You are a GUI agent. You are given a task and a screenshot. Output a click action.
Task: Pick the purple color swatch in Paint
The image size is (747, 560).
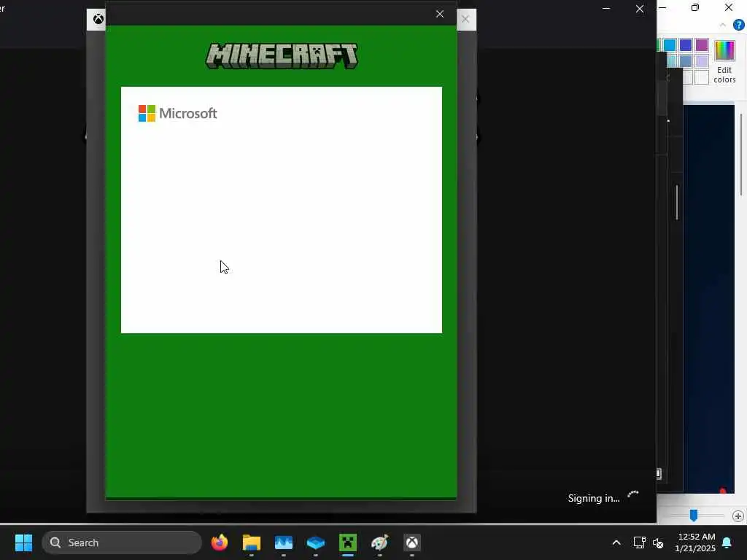coord(702,44)
